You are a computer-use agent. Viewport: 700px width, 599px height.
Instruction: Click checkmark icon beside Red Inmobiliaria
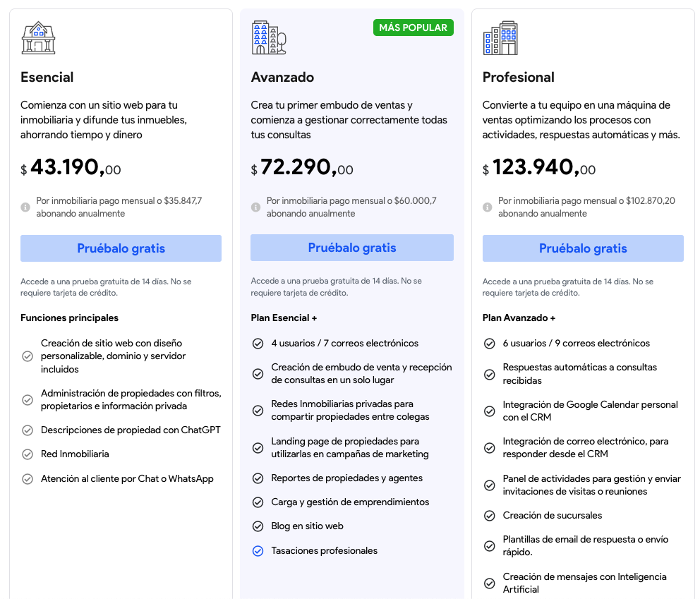pos(28,454)
